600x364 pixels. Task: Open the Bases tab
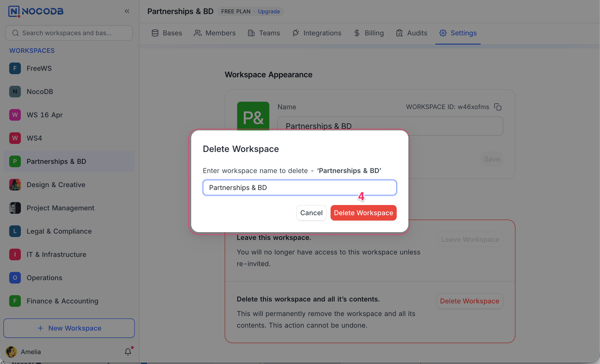tap(167, 33)
